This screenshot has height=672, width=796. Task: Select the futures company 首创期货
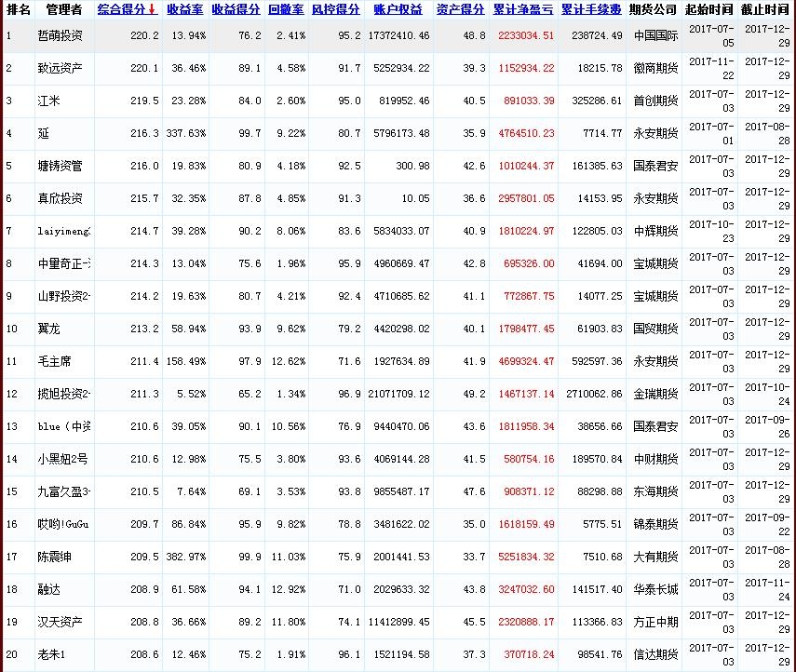coord(655,101)
